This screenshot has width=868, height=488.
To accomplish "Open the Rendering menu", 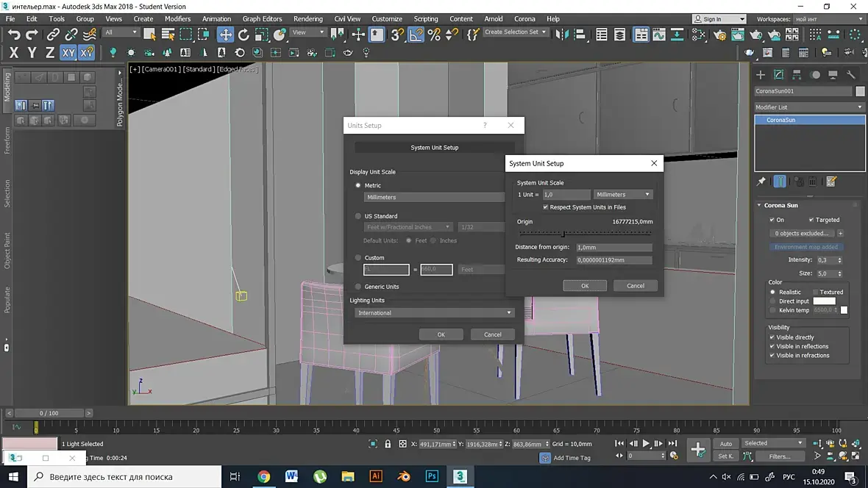I will click(307, 19).
